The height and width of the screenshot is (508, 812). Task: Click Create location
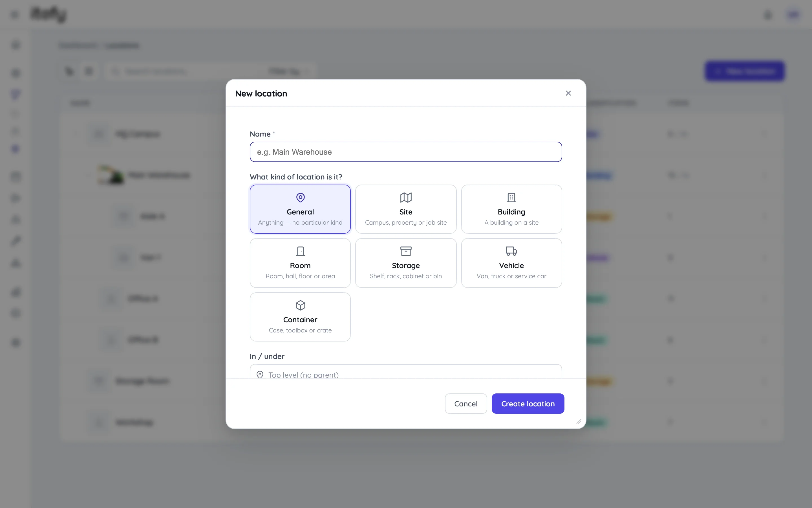(x=528, y=404)
